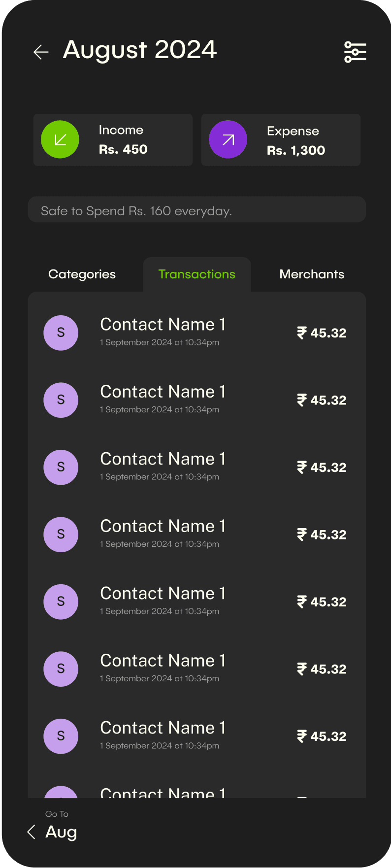Go to previous month using Aug chevron
Viewport: 391px width, 868px height.
pyautogui.click(x=32, y=832)
